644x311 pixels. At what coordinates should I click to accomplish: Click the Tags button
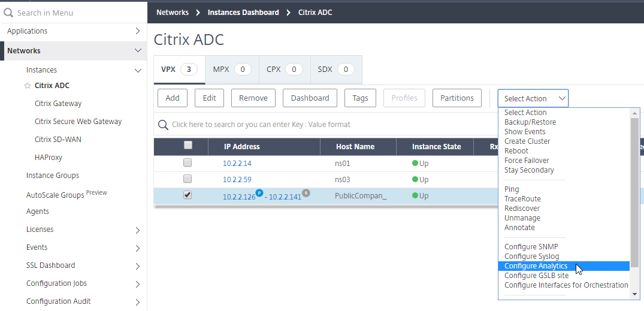(x=360, y=98)
